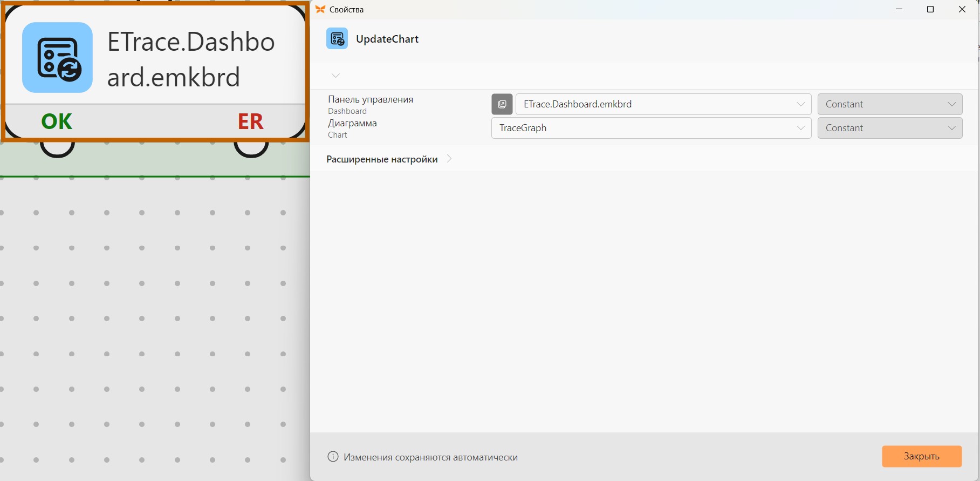
Task: Click the Свойства window app icon
Action: [x=320, y=9]
